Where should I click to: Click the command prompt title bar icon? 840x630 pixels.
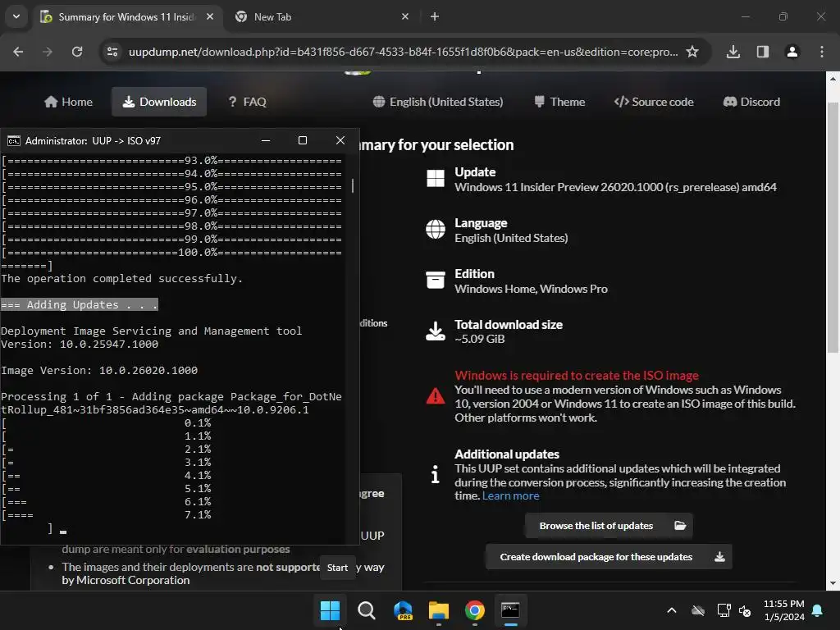[x=13, y=141]
